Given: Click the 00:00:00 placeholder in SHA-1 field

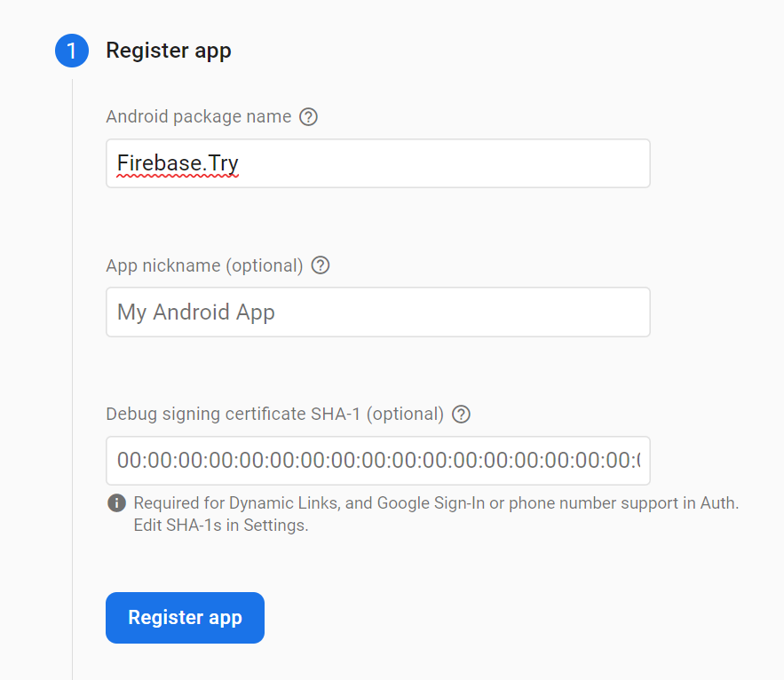Looking at the screenshot, I should pyautogui.click(x=378, y=461).
